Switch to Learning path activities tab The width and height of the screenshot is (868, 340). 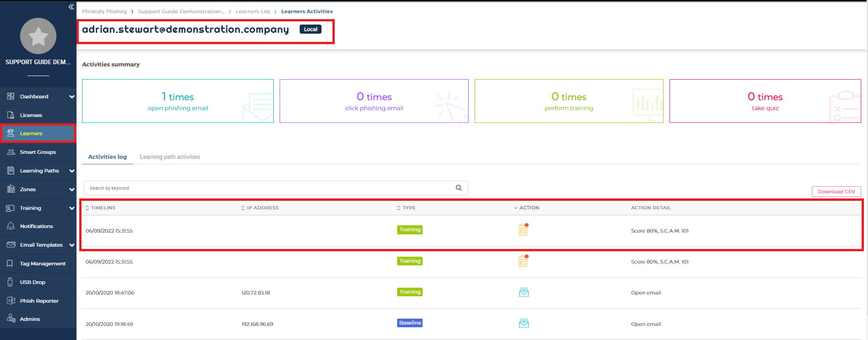170,157
